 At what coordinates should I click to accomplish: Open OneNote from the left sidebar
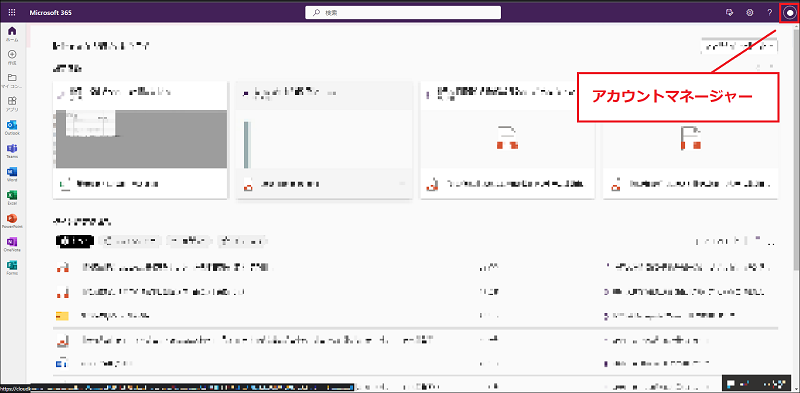point(12,244)
